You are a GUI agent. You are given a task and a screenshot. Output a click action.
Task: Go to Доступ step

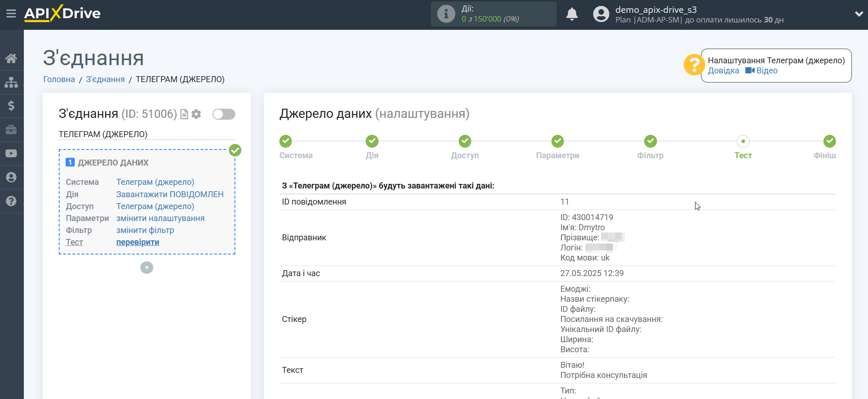pyautogui.click(x=465, y=141)
